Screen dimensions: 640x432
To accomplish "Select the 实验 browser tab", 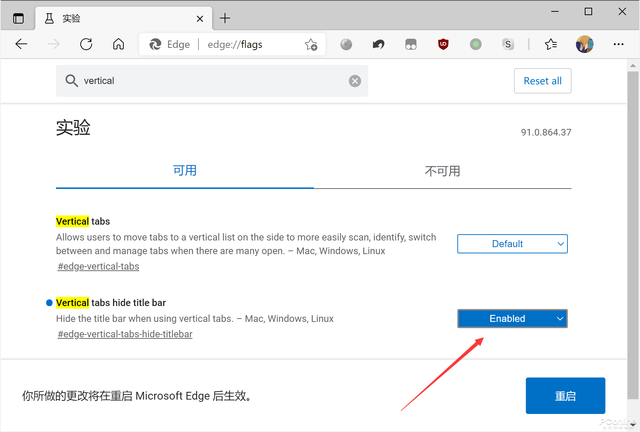I will tap(123, 19).
